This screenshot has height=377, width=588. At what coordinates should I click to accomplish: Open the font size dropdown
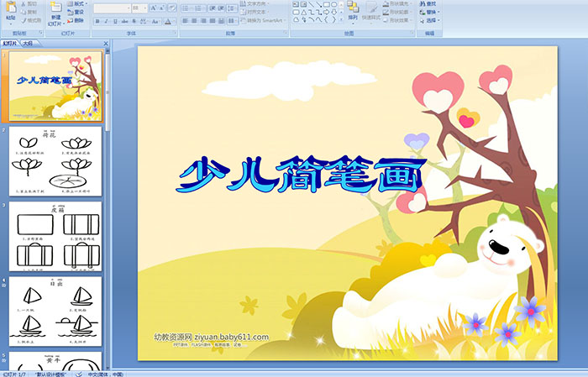[145, 8]
